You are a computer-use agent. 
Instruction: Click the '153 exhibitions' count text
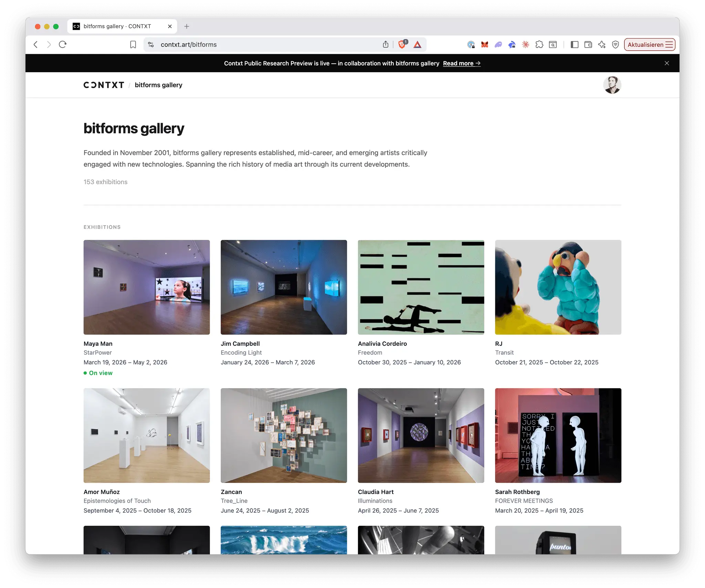coord(105,182)
